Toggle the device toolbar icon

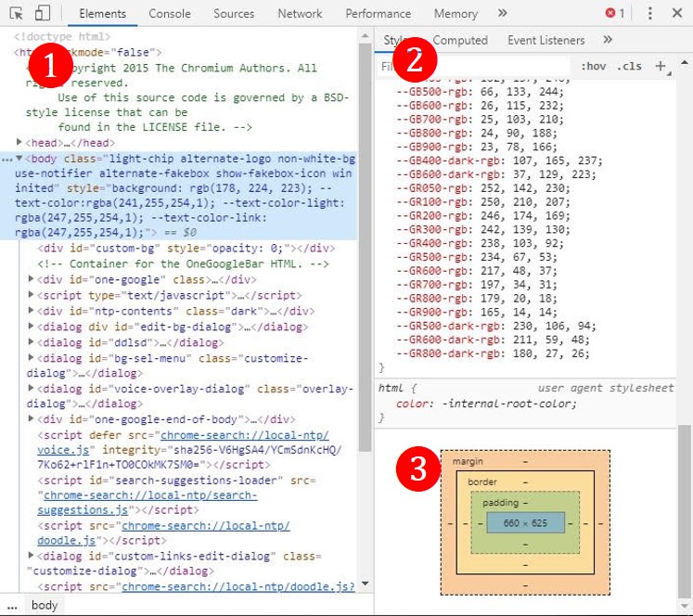coord(43,13)
